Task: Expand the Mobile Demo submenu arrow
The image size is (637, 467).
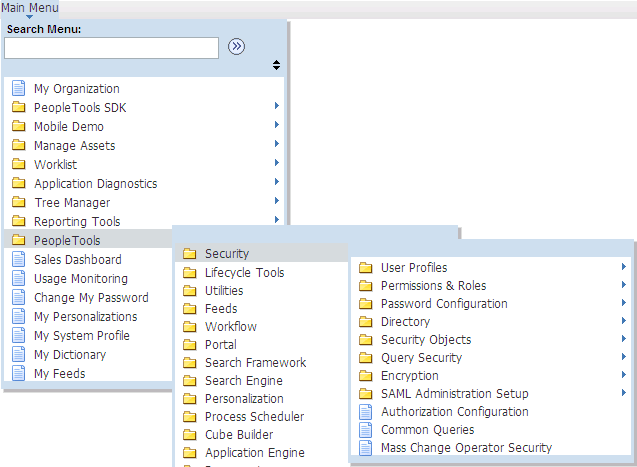Action: pos(277,125)
